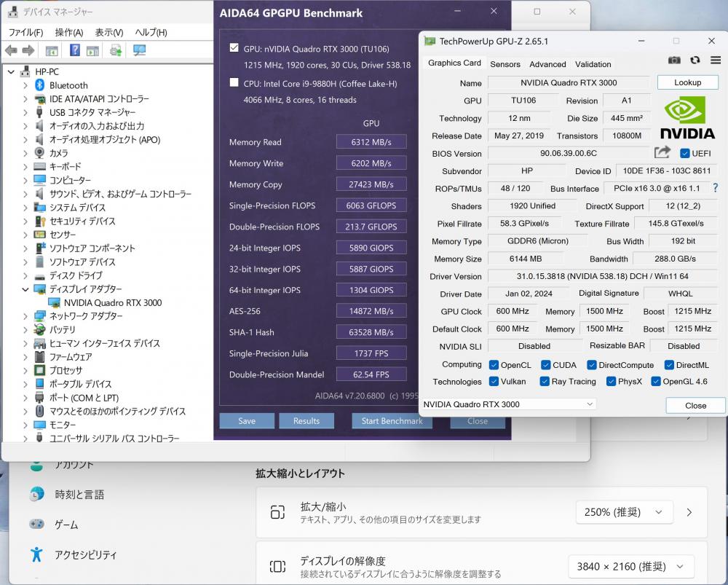Screen dimensions: 728x585
Task: Open the GPU selection dropdown in GPU-Z
Action: click(x=508, y=404)
